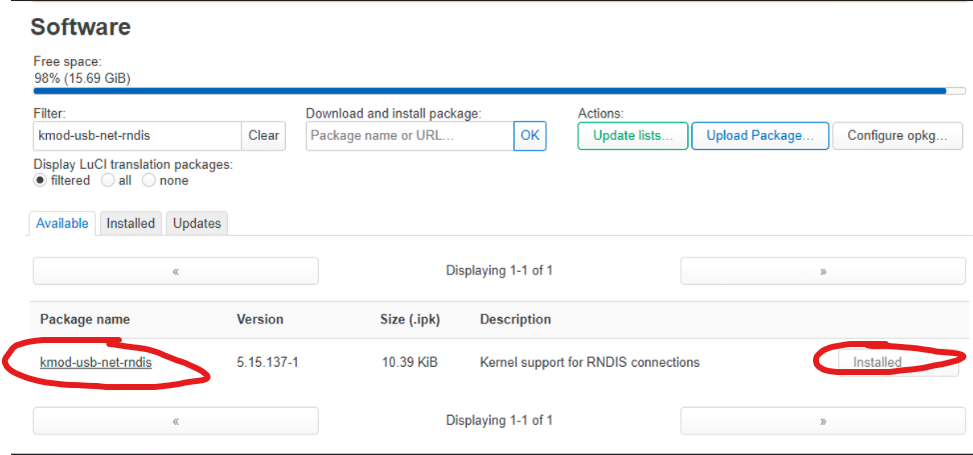Open the kmod-usb-net-rndis package link
Screen dimensions: 973x455
96,362
